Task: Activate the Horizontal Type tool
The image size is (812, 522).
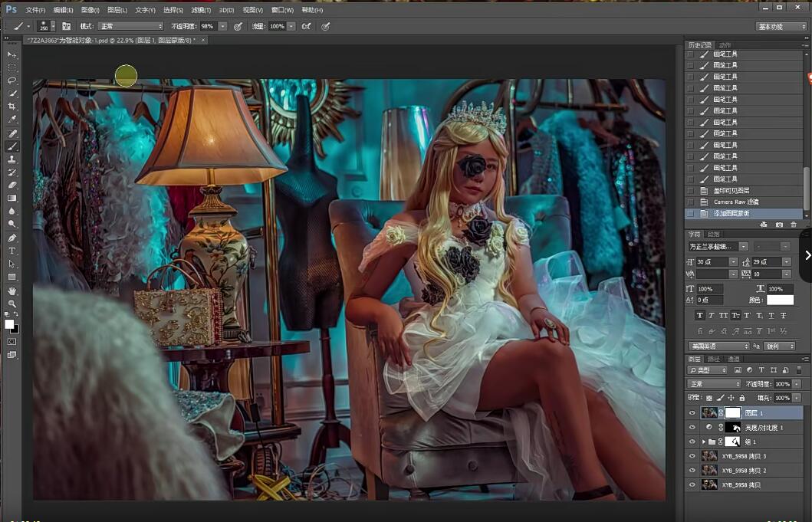Action: (x=12, y=251)
